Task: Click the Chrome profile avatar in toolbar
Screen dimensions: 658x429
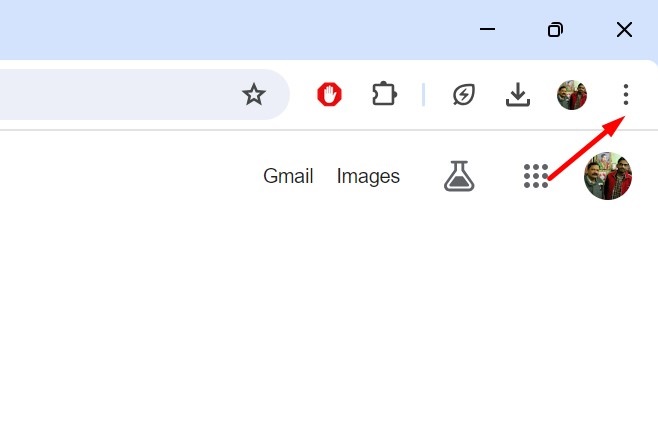Action: click(x=572, y=95)
